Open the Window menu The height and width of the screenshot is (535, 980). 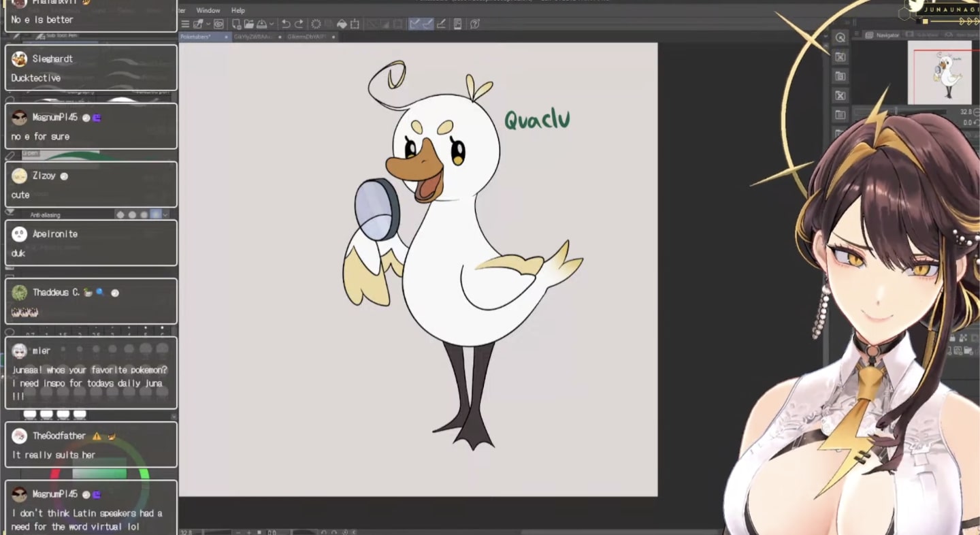pos(208,10)
